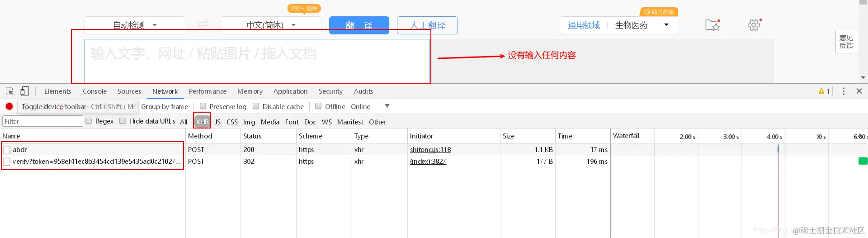
Task: Open the Sources tab
Action: (129, 91)
